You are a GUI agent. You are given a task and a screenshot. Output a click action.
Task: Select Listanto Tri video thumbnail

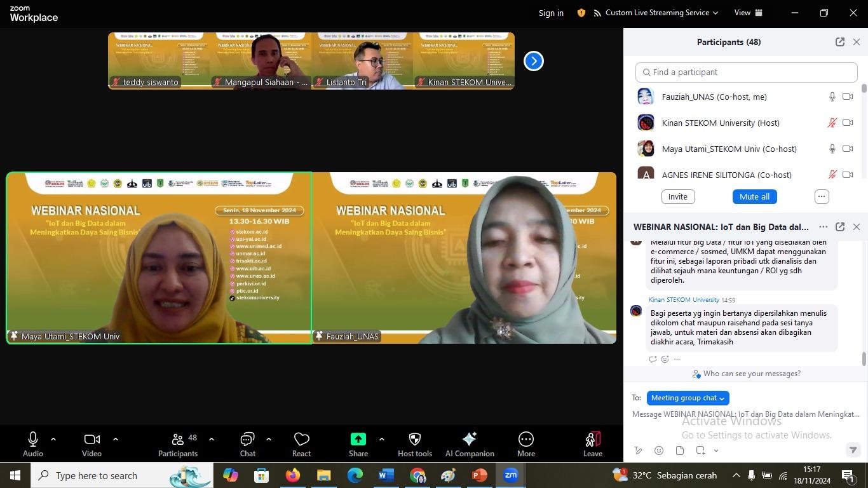[362, 61]
